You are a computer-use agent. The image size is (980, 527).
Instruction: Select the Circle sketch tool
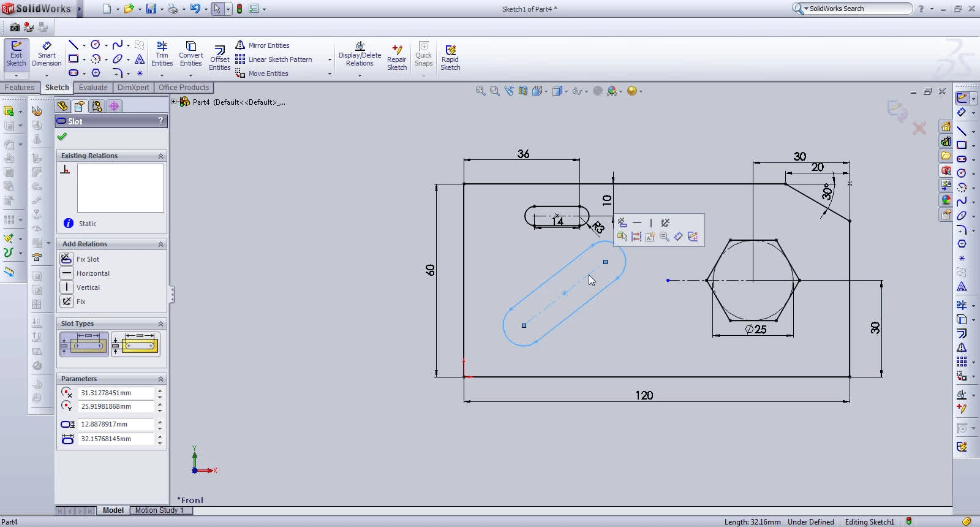[96, 45]
